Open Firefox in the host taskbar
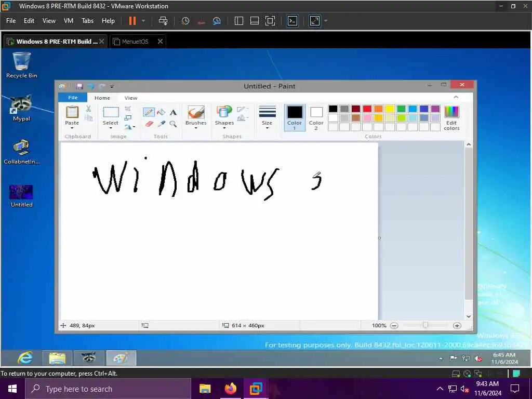 [x=230, y=389]
